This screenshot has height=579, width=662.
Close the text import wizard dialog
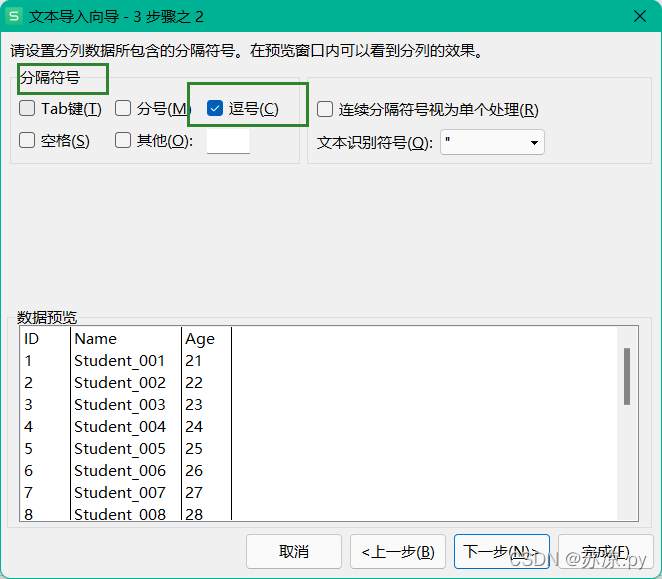click(640, 16)
